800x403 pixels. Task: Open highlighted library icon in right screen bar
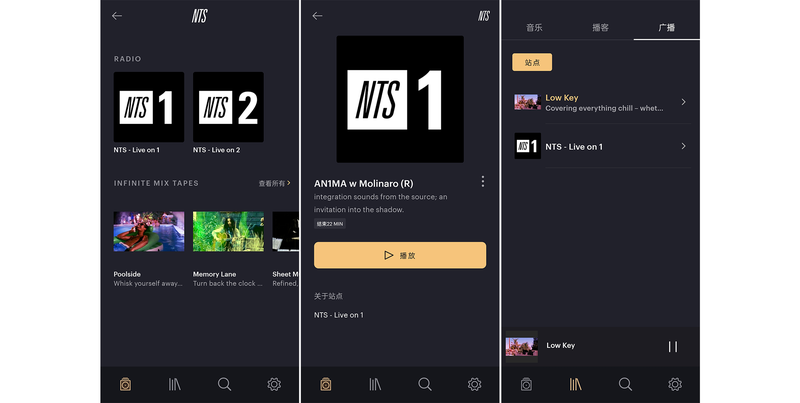576,384
